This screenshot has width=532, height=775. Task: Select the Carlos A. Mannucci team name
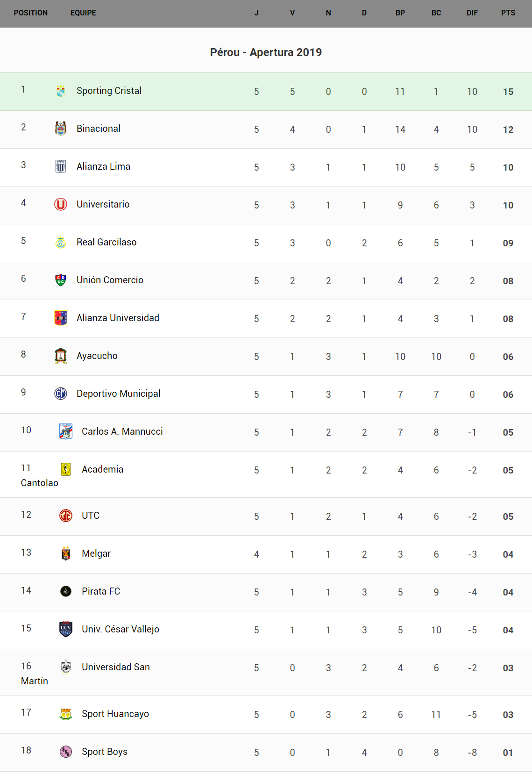click(x=122, y=431)
